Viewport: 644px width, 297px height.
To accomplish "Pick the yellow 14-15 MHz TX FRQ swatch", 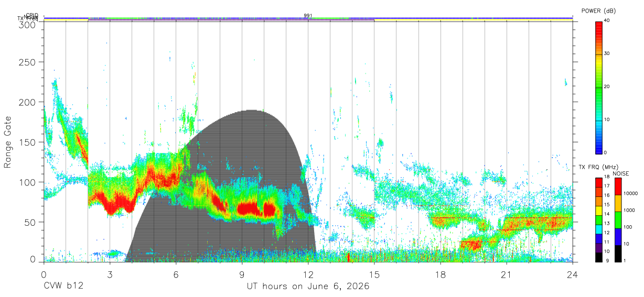I will point(598,210).
